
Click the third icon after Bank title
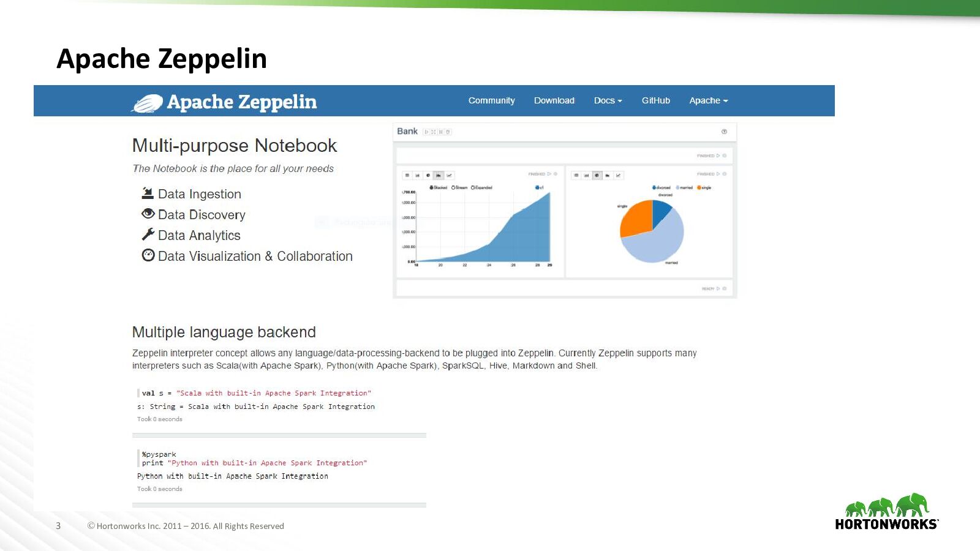[x=441, y=132]
